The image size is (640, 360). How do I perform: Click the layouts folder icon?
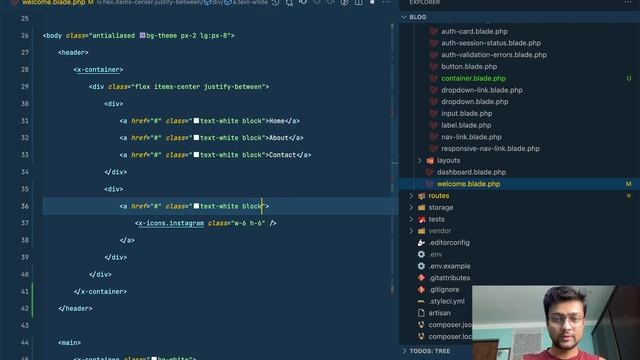pyautogui.click(x=430, y=161)
